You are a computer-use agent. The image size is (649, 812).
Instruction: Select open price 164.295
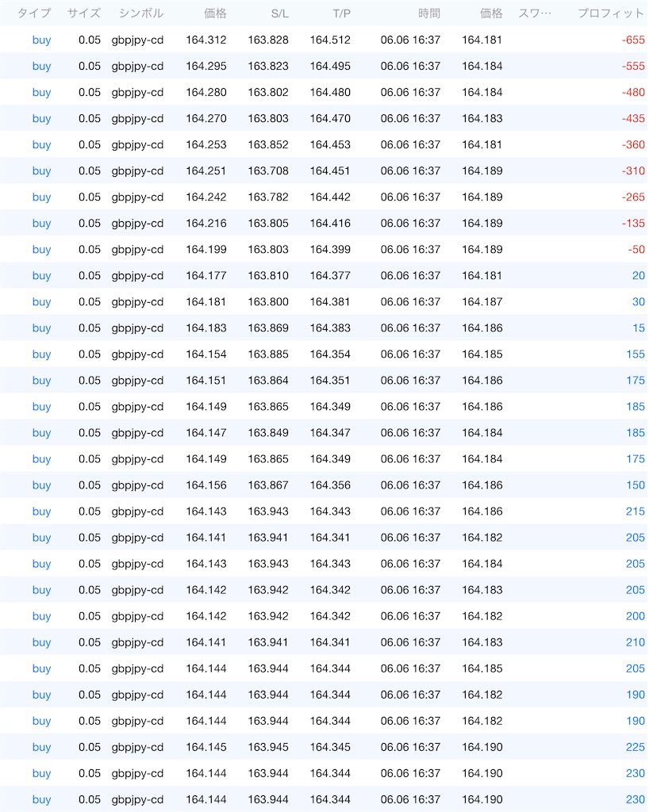click(x=206, y=67)
